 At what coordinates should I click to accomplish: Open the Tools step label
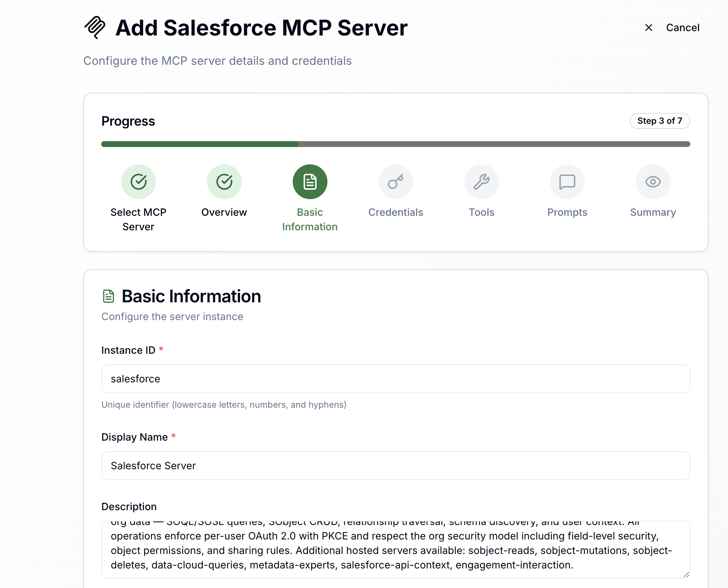482,212
